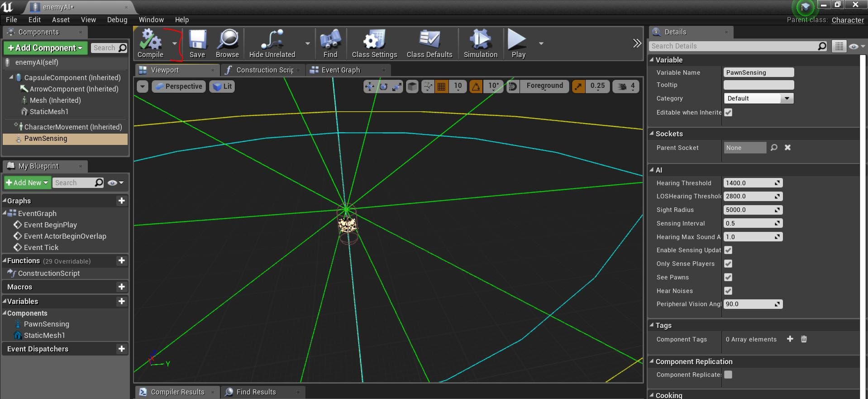Collapse the AI section in Details
The image size is (868, 399).
tap(652, 170)
